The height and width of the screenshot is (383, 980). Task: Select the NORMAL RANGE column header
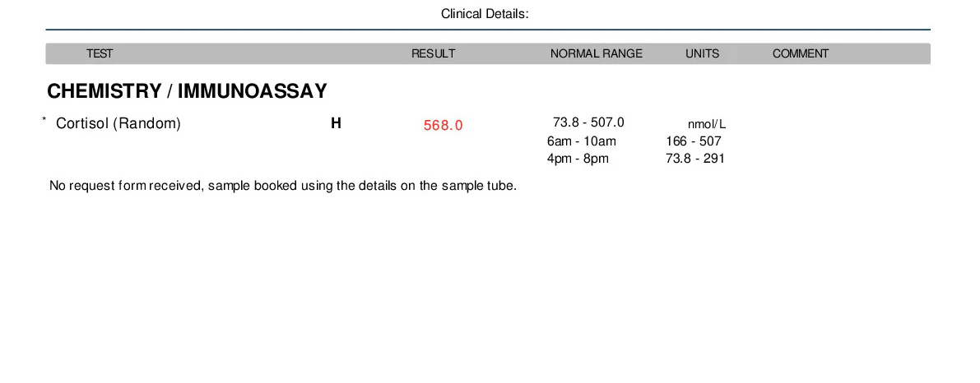[x=596, y=53]
